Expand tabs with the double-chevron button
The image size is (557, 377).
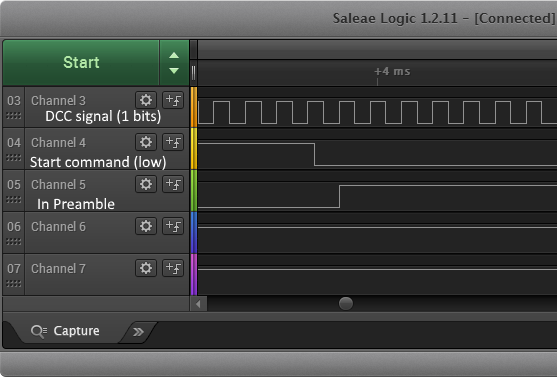point(138,332)
